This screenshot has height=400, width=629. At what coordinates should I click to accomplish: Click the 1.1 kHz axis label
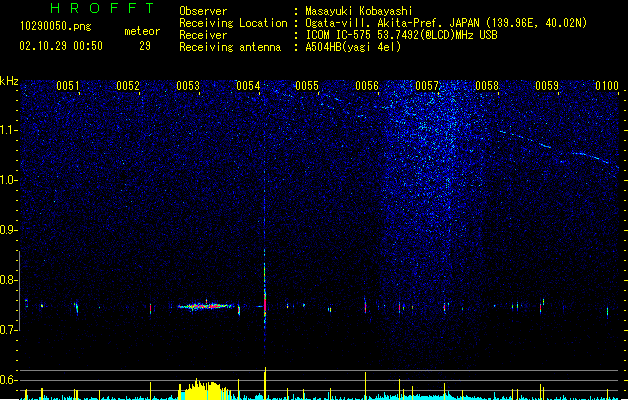coord(9,130)
